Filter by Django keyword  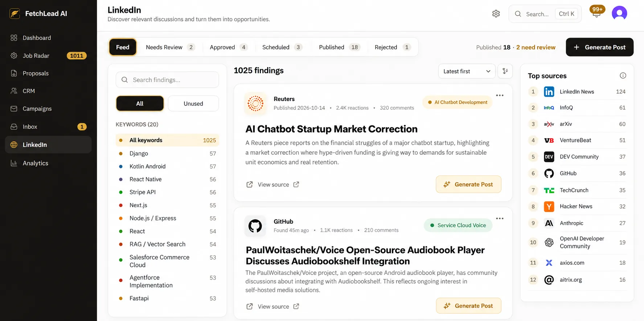point(167,153)
